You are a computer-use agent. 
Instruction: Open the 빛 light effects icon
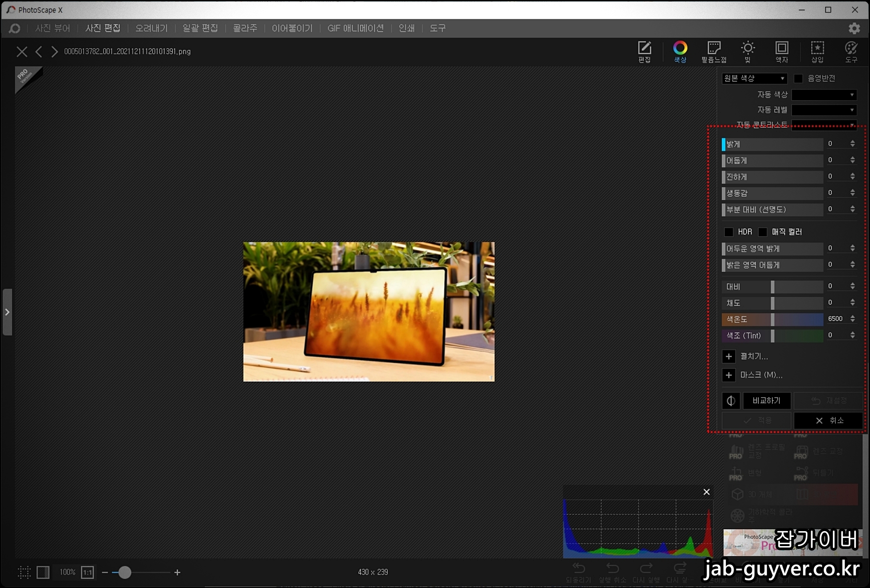click(748, 52)
